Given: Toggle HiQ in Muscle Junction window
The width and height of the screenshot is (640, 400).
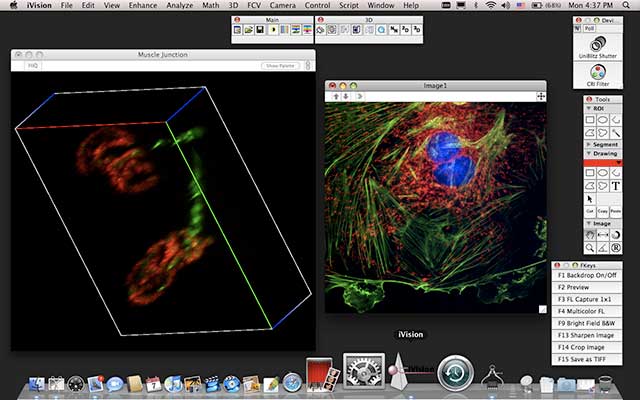Looking at the screenshot, I should tap(33, 65).
